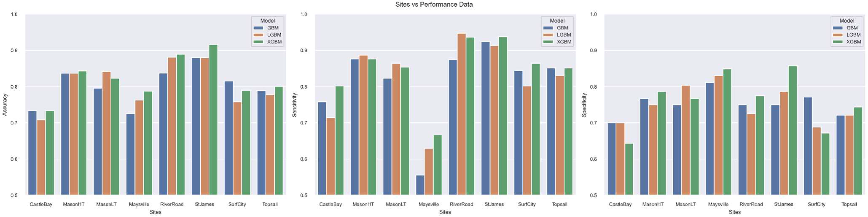The width and height of the screenshot is (868, 217).
Task: Click LGBM legend swatch in Sensitivity chart
Action: (x=548, y=35)
